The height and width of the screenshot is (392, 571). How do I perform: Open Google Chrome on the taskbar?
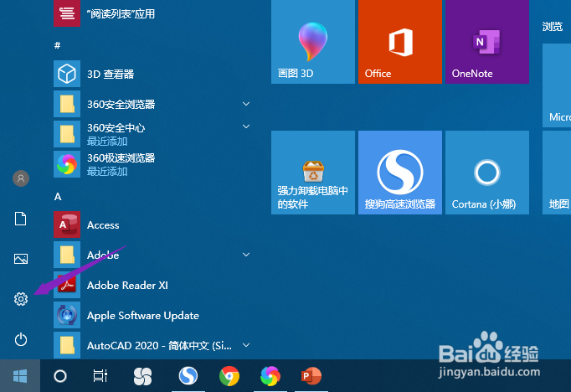pyautogui.click(x=229, y=375)
